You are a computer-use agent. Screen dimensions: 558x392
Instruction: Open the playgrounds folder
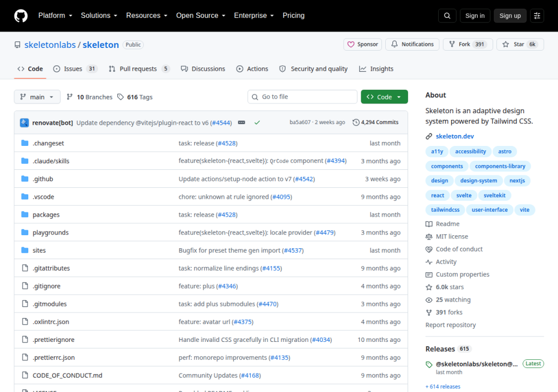(x=51, y=232)
